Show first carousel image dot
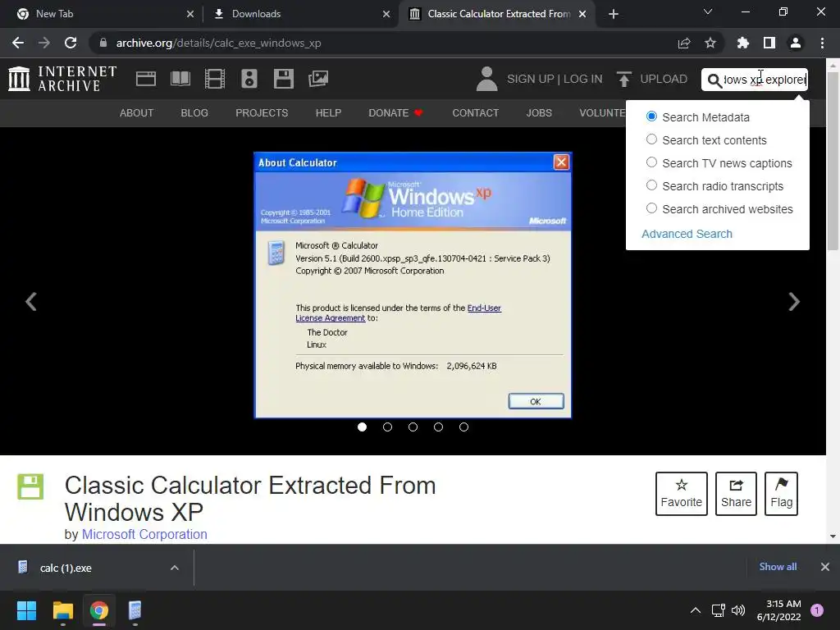The image size is (840, 630). coord(362,427)
